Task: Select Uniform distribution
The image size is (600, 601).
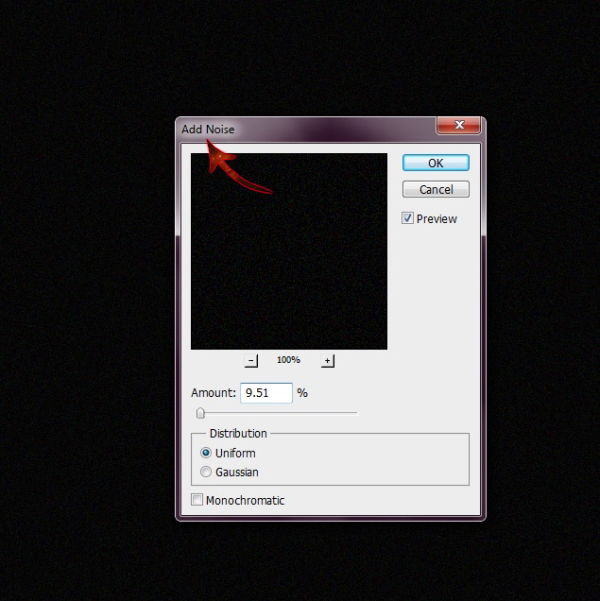Action: (206, 453)
